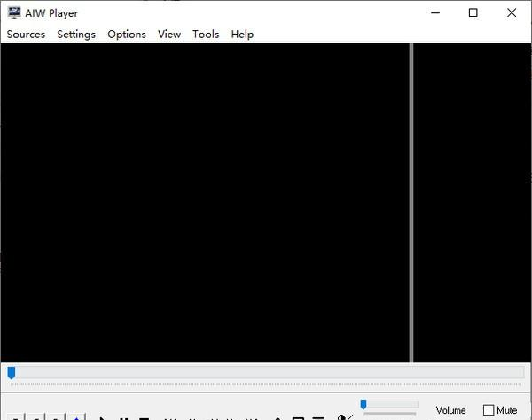Click the volume slider handle
532x420 pixels.
tap(364, 404)
